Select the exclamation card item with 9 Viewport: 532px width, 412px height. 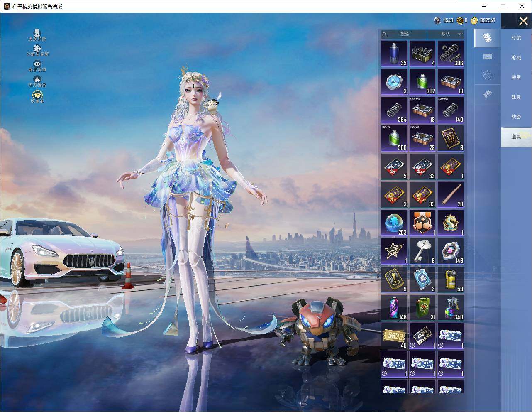394,280
